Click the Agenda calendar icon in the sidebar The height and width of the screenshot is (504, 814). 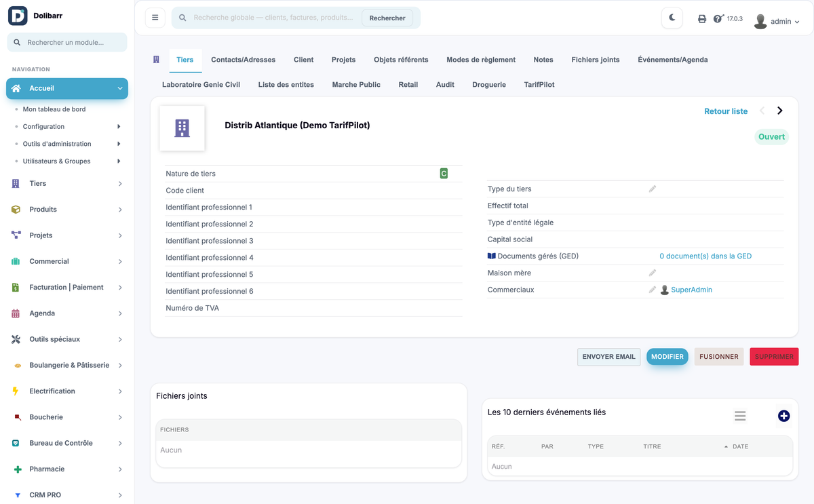[16, 313]
